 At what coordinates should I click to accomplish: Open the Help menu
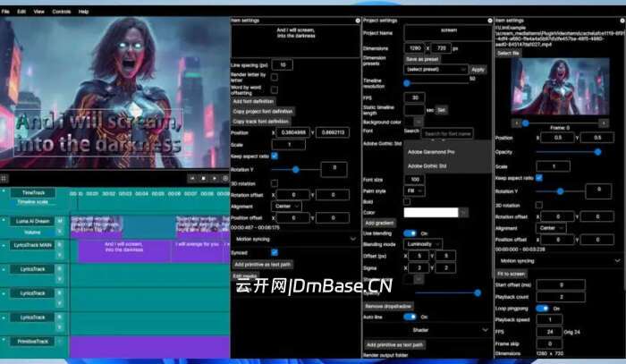pyautogui.click(x=83, y=12)
